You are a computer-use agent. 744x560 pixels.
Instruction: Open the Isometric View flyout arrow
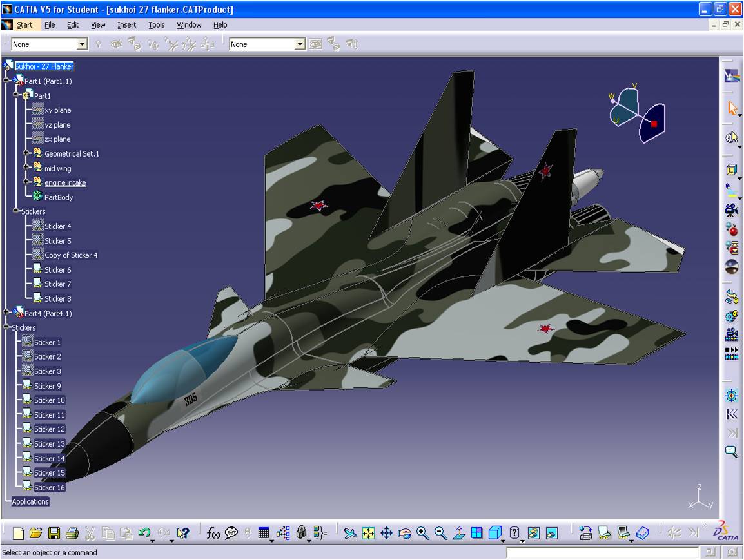(x=504, y=541)
